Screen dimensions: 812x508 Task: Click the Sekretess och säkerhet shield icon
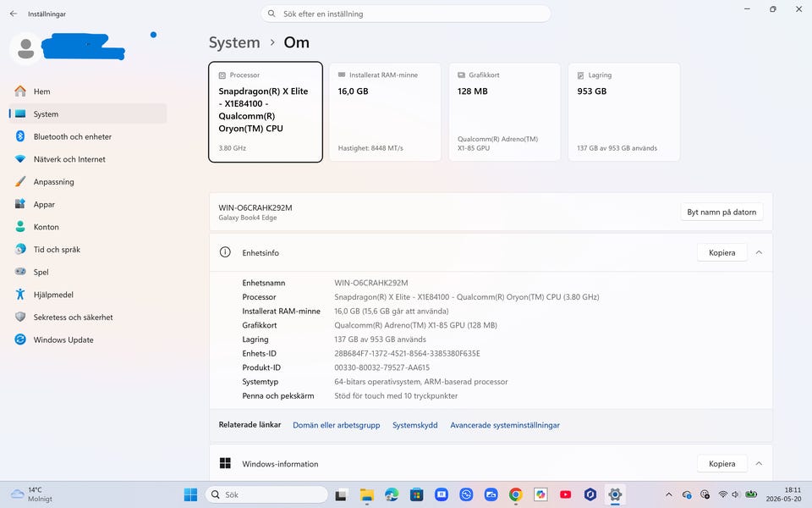click(x=20, y=317)
